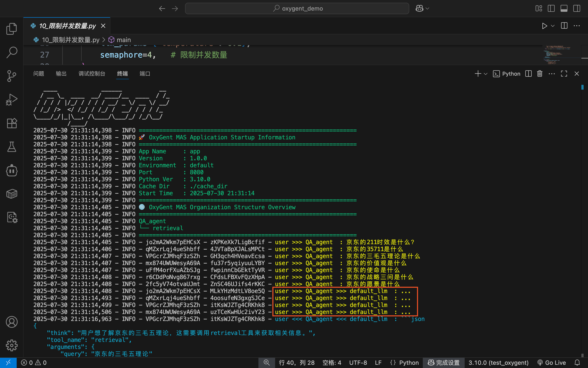Expand breadcrumb after 10_限制并发数量.py

104,40
